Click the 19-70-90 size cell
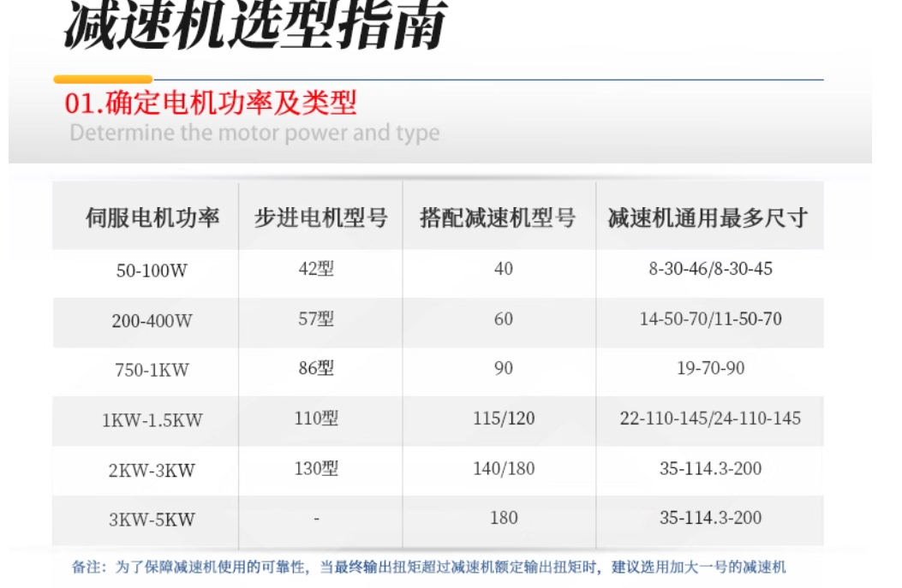The height and width of the screenshot is (588, 902). pos(710,368)
